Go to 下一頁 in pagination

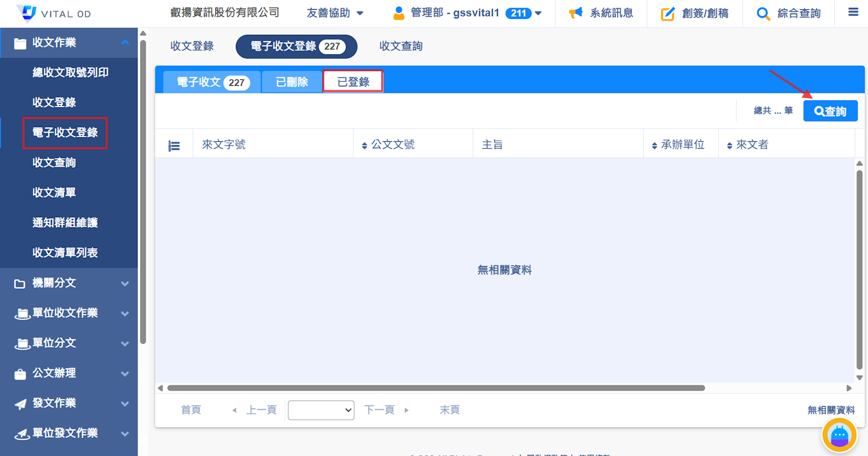click(385, 410)
